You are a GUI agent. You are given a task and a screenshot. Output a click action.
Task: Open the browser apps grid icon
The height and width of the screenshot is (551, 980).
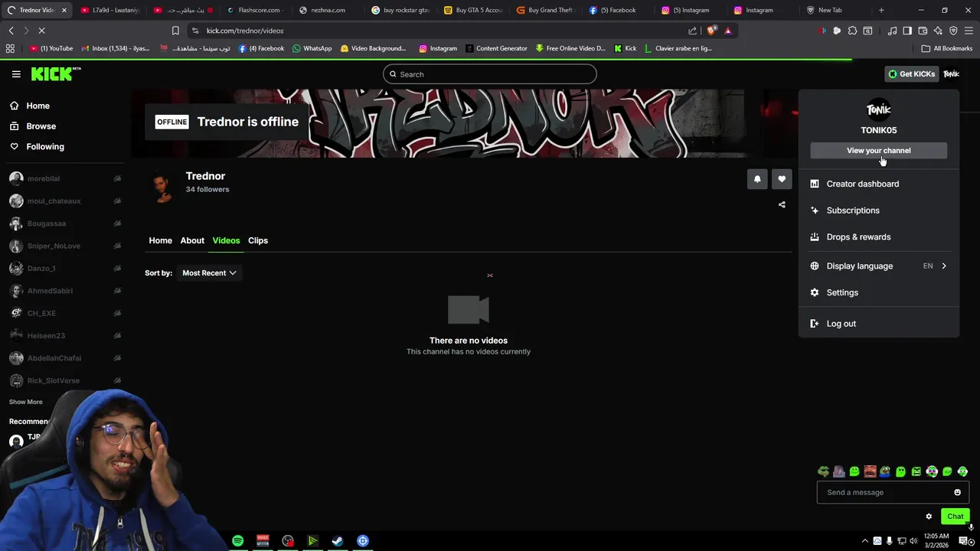tap(10, 48)
